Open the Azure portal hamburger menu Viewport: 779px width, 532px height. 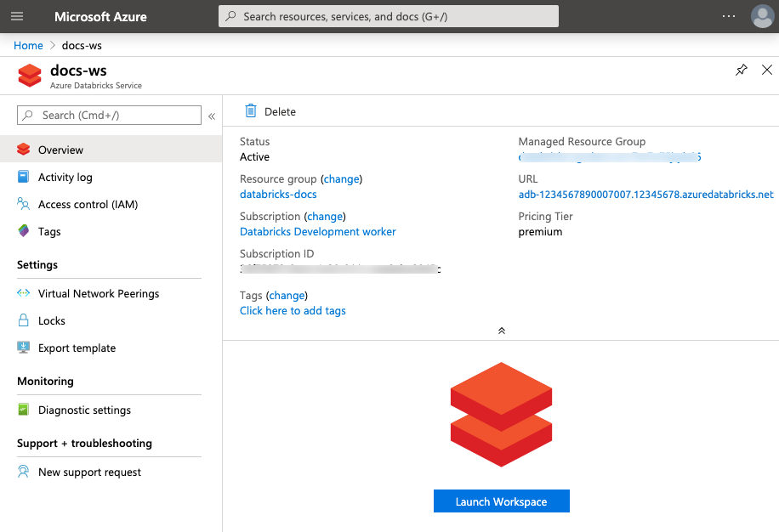coord(17,16)
